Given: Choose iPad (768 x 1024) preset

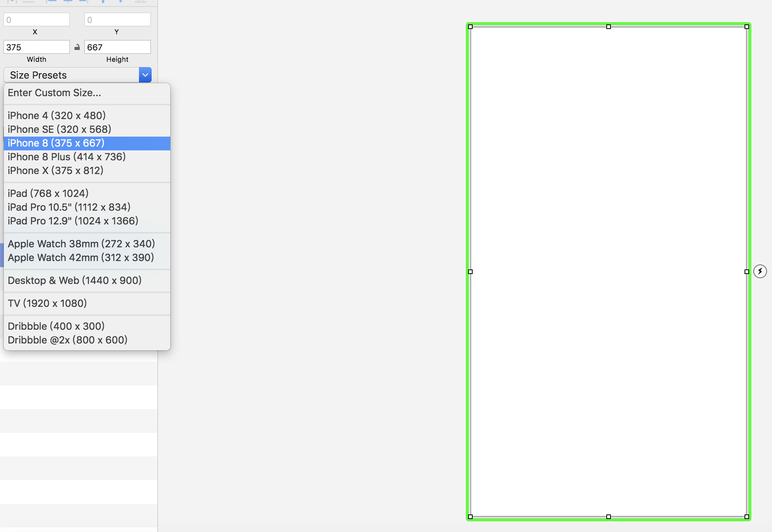Looking at the screenshot, I should (x=48, y=193).
